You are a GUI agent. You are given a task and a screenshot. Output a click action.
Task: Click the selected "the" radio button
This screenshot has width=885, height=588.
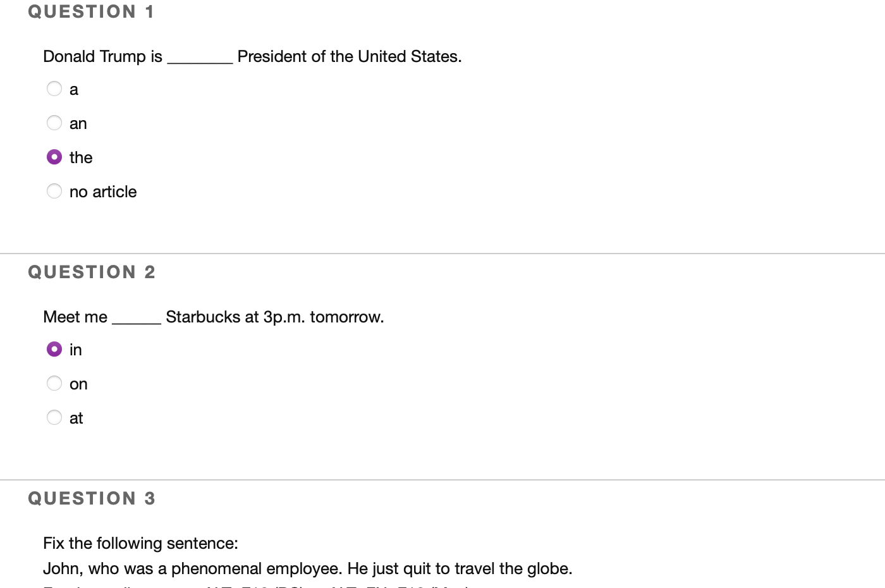(54, 157)
